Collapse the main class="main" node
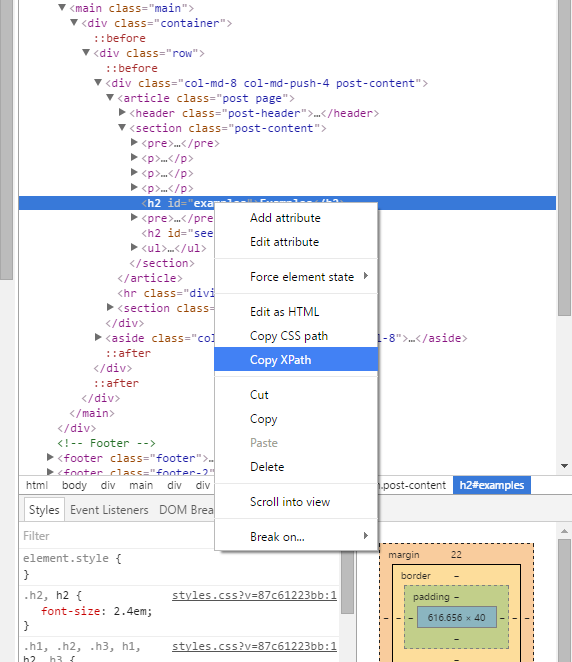Image resolution: width=572 pixels, height=662 pixels. pos(62,8)
